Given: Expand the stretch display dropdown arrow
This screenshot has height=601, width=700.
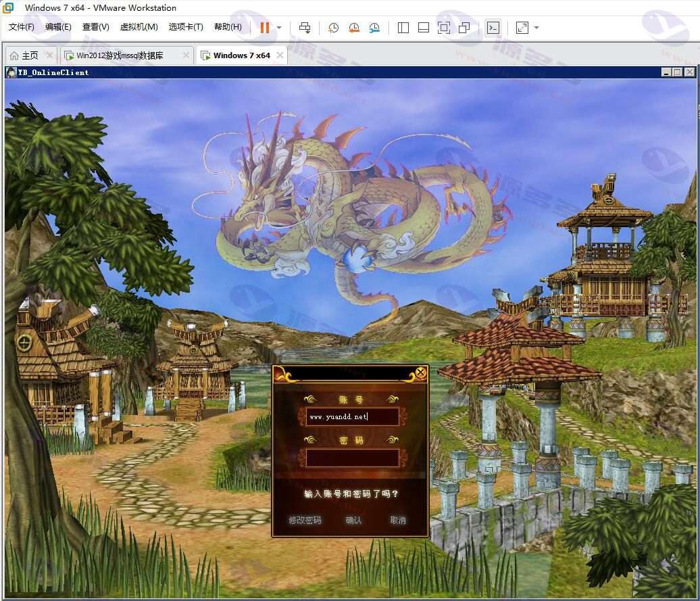Looking at the screenshot, I should point(536,28).
